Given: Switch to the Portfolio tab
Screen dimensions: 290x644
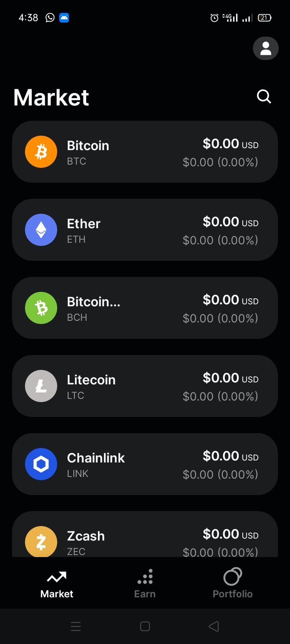Looking at the screenshot, I should (x=232, y=584).
